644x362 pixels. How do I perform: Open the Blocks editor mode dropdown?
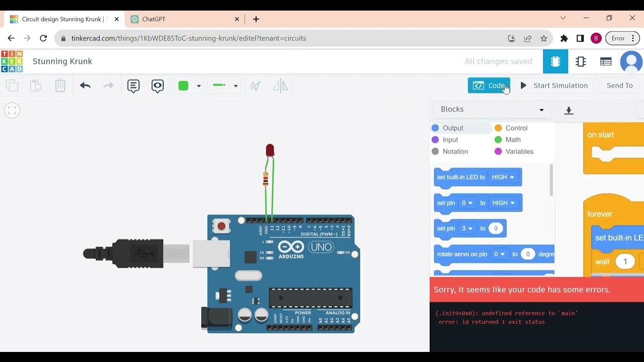pos(492,110)
